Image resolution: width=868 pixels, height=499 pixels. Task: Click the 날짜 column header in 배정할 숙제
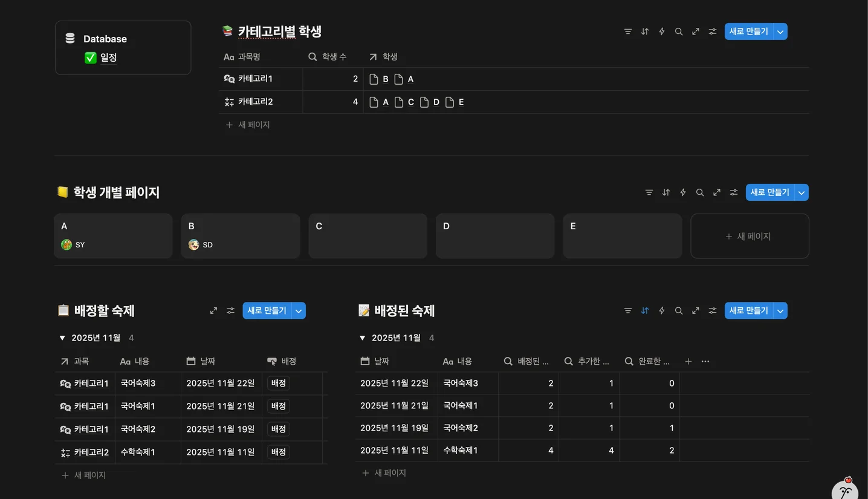click(207, 361)
